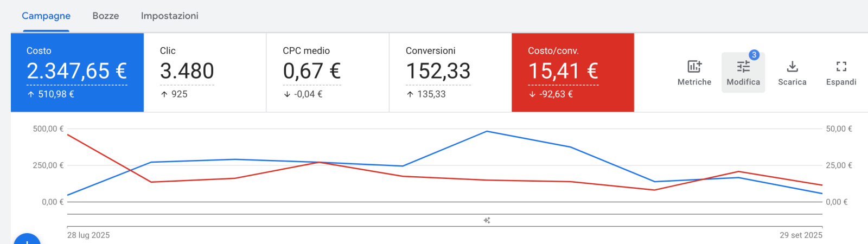Select the red Costo/conv. metric card
Screen dimensions: 868x244
573,73
